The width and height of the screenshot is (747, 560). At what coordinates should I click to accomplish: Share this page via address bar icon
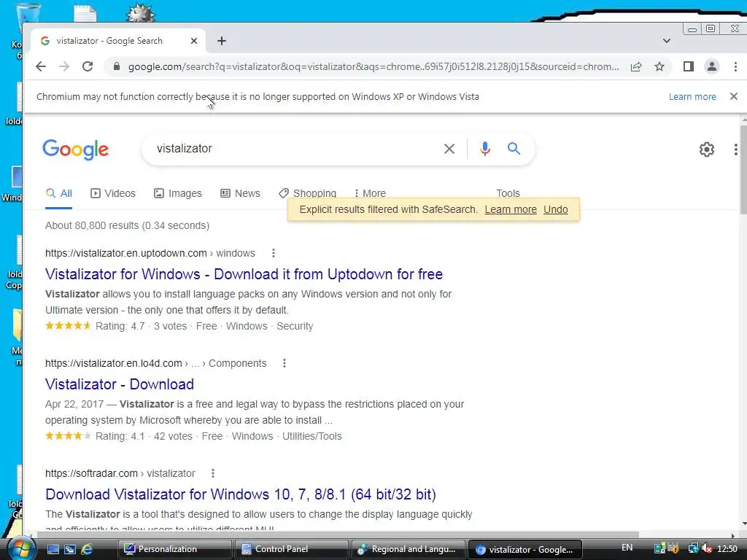point(636,66)
